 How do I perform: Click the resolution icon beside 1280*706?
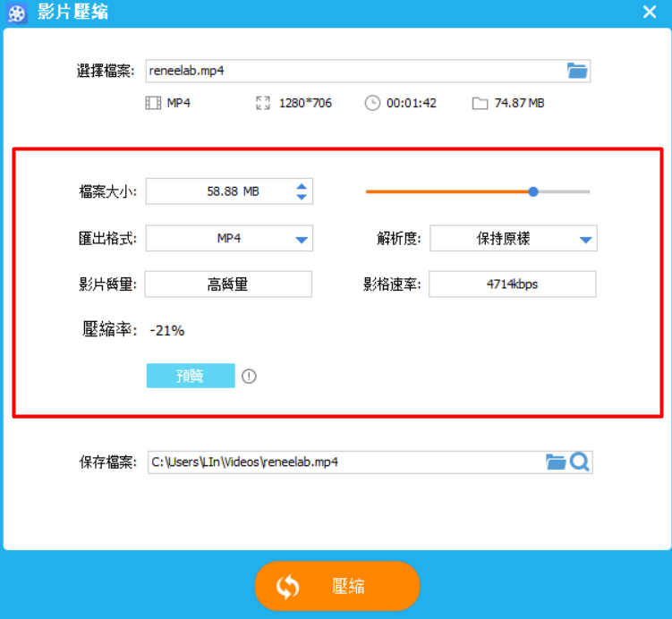tap(263, 103)
